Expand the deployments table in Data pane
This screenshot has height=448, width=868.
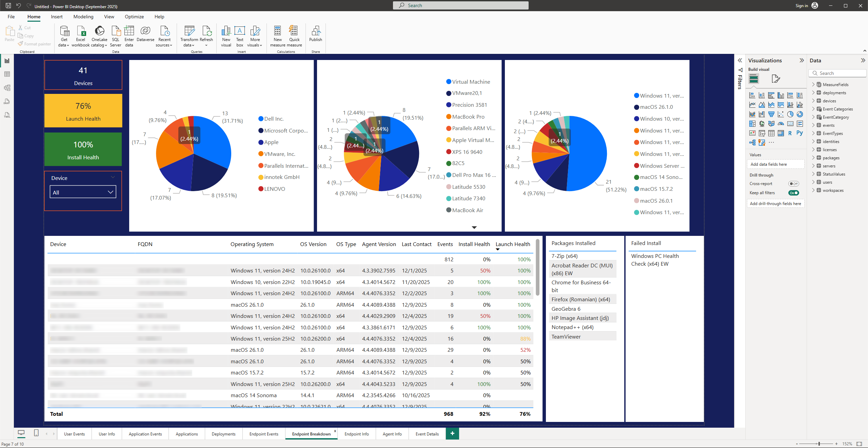813,93
